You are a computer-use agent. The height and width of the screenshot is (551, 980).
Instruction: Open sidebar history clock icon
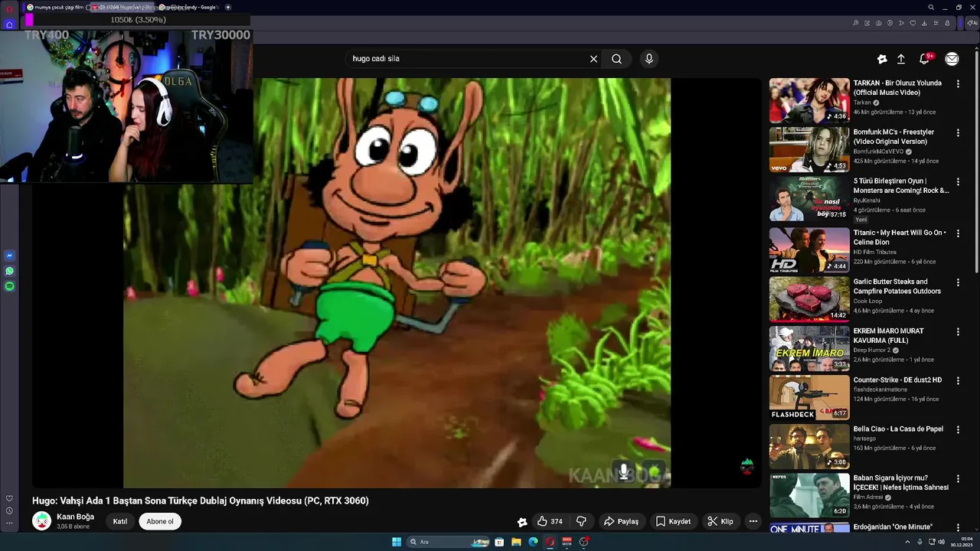click(9, 510)
